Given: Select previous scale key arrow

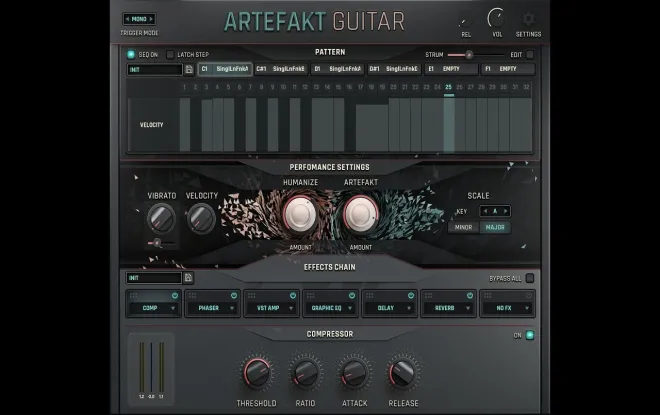Looking at the screenshot, I should point(485,211).
